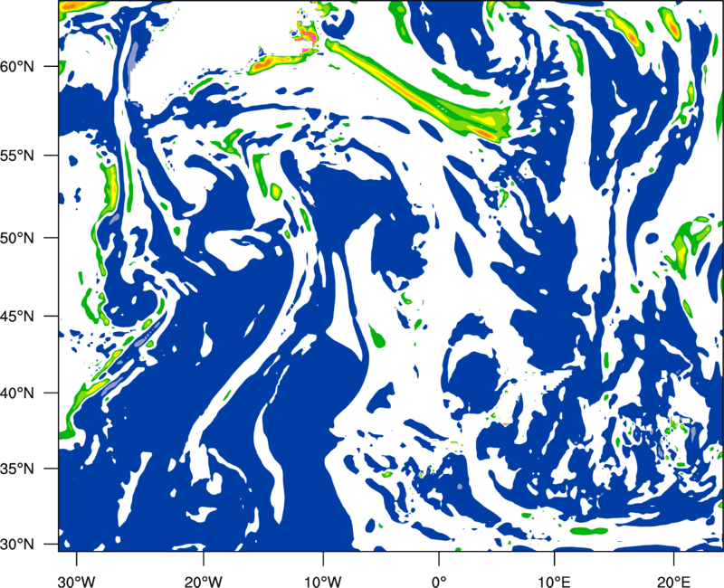Click the 40°N latitude label
Image resolution: width=724 pixels, height=588 pixels.
17,394
